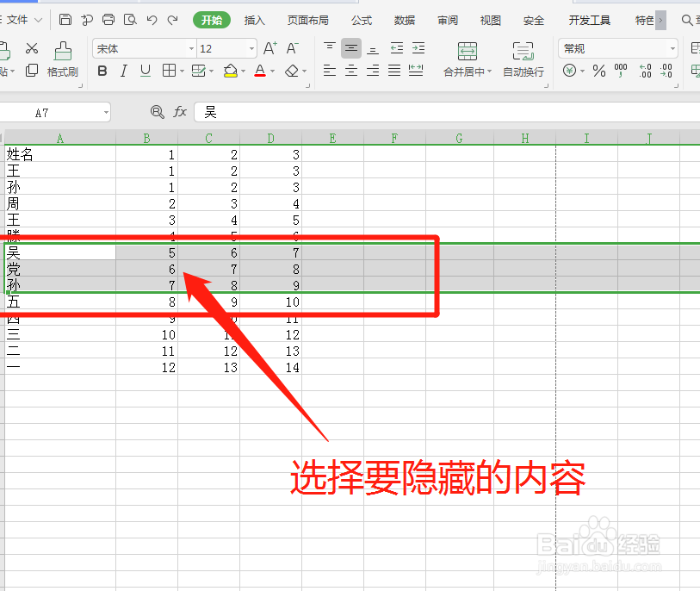
Task: Open the print preview icon
Action: pyautogui.click(x=130, y=19)
